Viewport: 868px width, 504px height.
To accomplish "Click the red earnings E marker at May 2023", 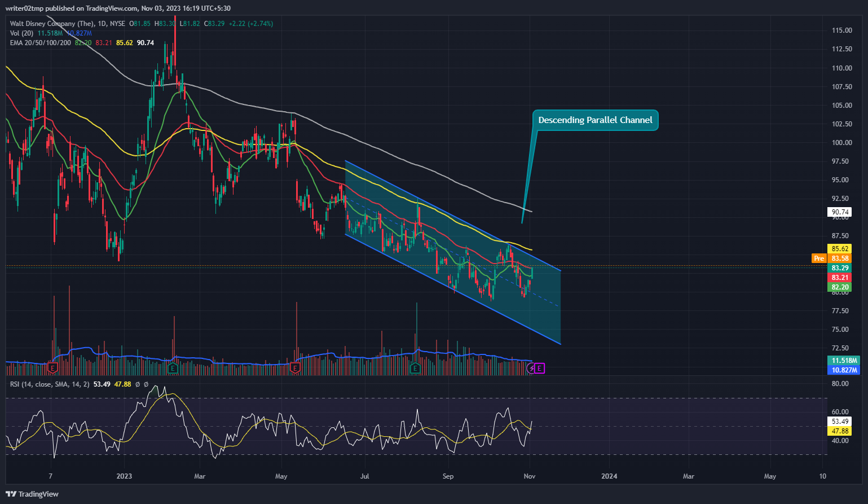I will 294,368.
